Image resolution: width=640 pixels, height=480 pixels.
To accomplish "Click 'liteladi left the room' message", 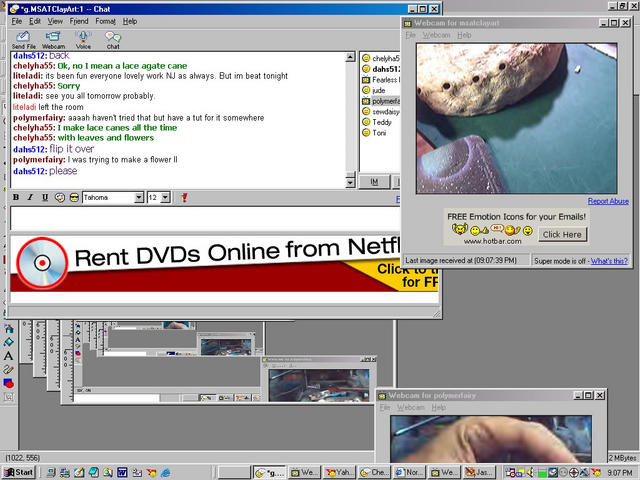I will (48, 107).
